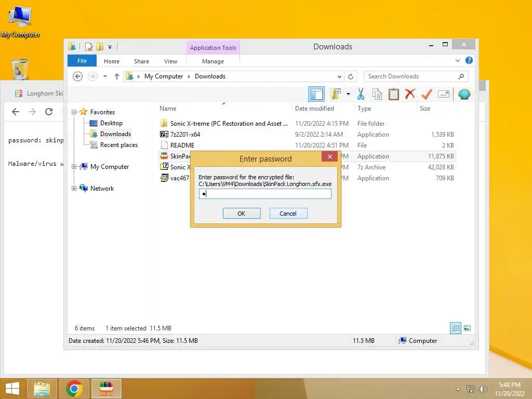Open Customize Quick Access Toolbar dropdown

click(110, 47)
